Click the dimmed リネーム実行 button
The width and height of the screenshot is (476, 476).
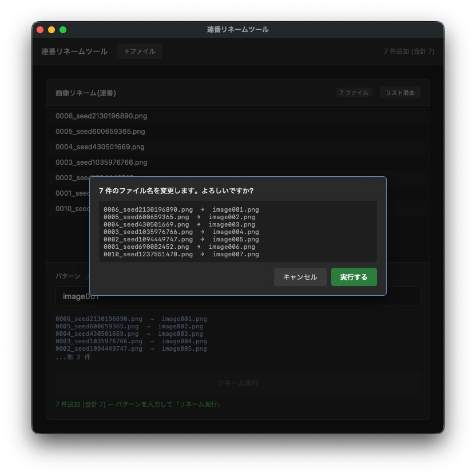237,383
